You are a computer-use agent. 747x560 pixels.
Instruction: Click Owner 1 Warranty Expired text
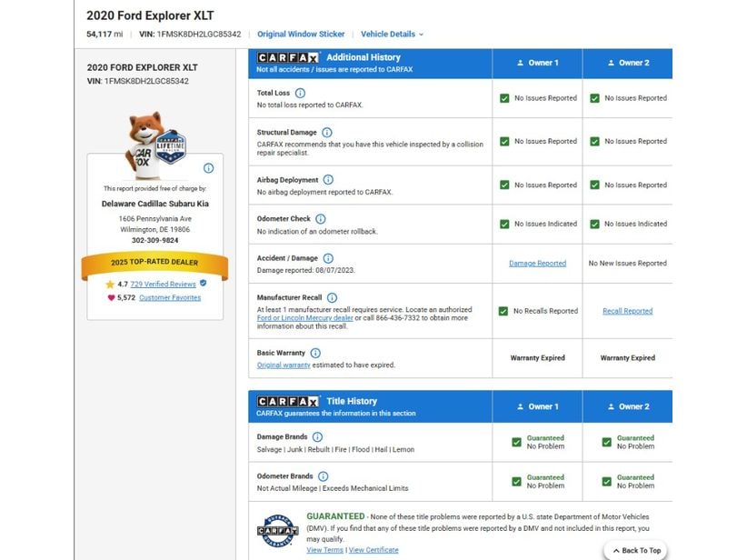point(537,358)
